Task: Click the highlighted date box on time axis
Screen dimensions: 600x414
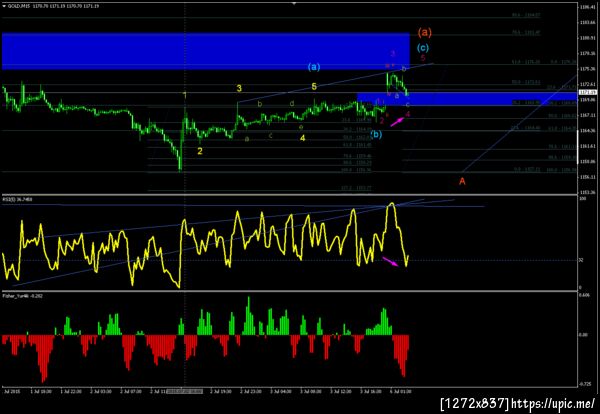Action: coord(184,391)
